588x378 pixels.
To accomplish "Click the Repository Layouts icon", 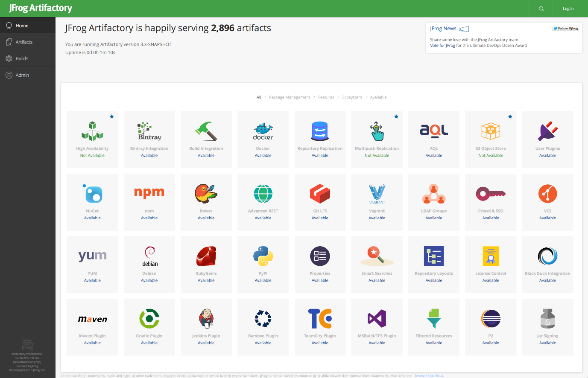I will tap(434, 256).
